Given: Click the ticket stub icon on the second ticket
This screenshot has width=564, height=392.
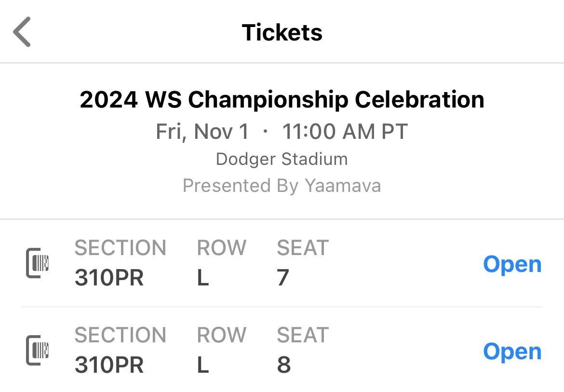Looking at the screenshot, I should pos(38,351).
